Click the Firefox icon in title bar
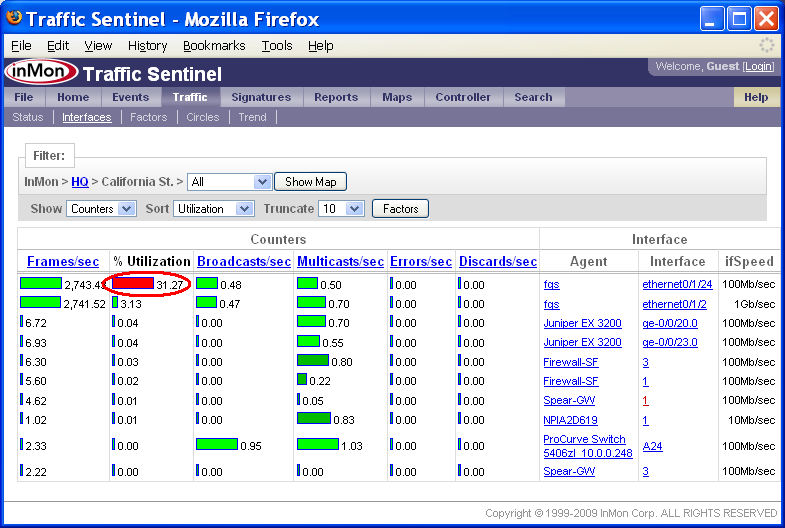Screen dimensions: 785x528 [x=14, y=18]
